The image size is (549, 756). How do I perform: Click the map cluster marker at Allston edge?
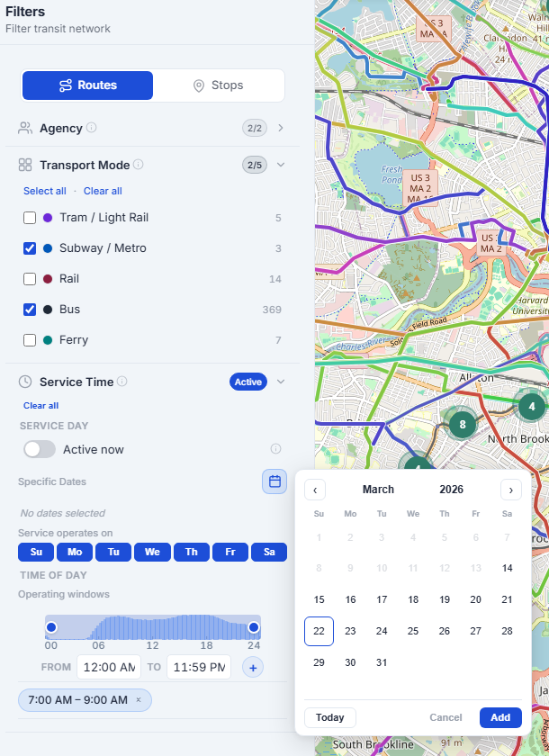point(532,407)
